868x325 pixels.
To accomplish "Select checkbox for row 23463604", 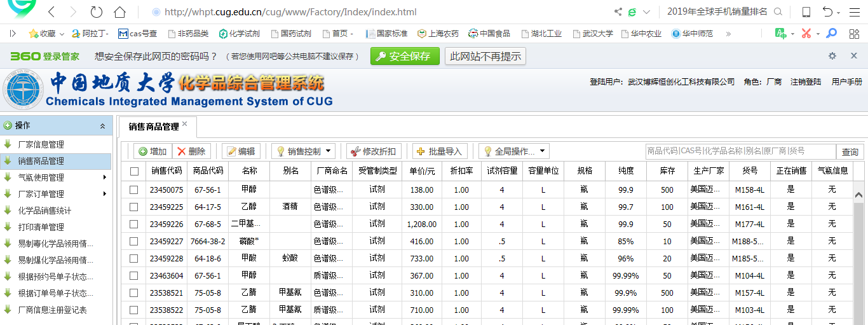I will point(134,275).
